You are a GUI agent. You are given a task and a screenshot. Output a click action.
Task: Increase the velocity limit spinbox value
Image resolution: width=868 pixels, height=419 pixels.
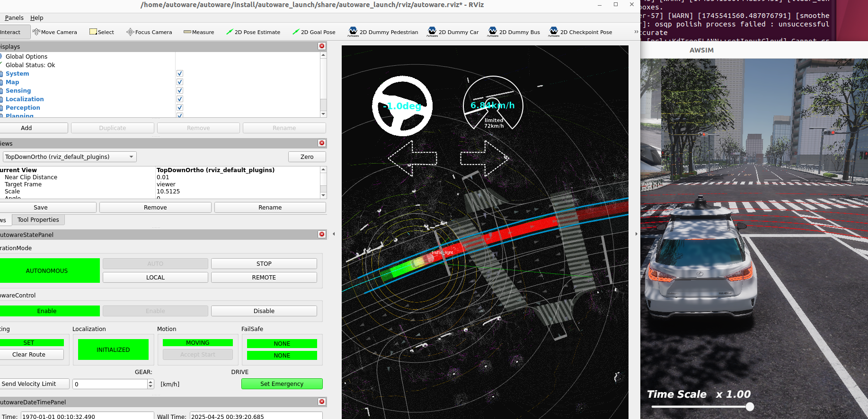[x=151, y=382]
